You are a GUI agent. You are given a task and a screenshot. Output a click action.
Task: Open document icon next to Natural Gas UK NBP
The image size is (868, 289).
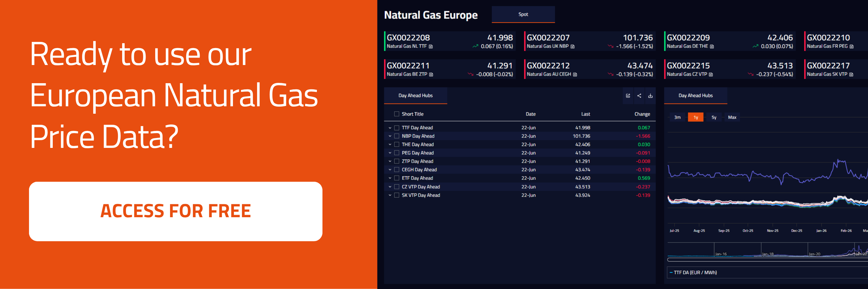(x=572, y=47)
